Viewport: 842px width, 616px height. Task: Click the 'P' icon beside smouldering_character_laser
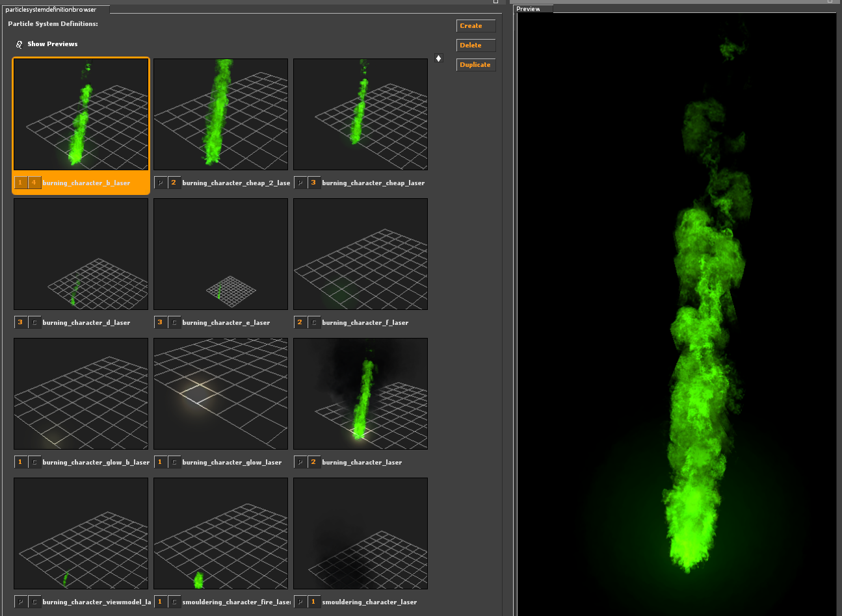click(300, 602)
